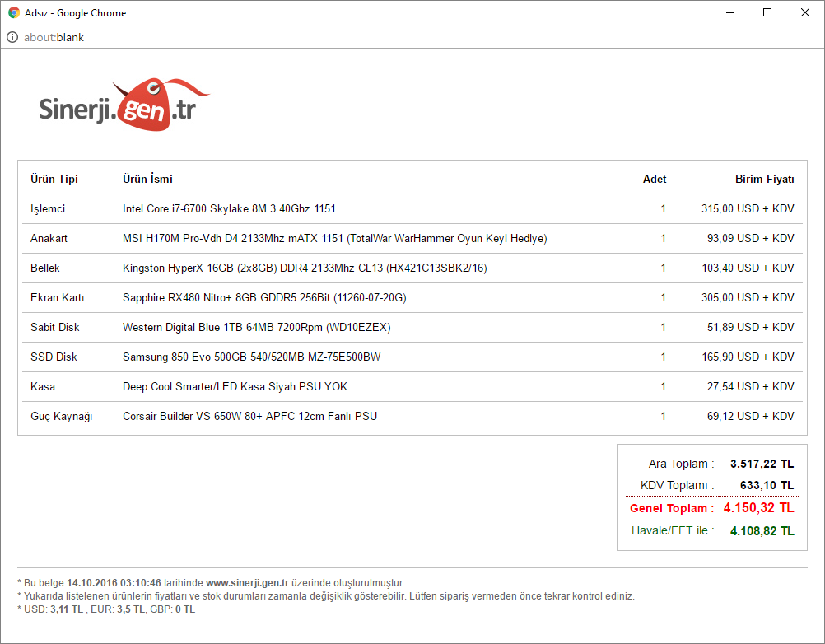Click the 14.10.2016 03:10:46 timestamp

click(114, 583)
